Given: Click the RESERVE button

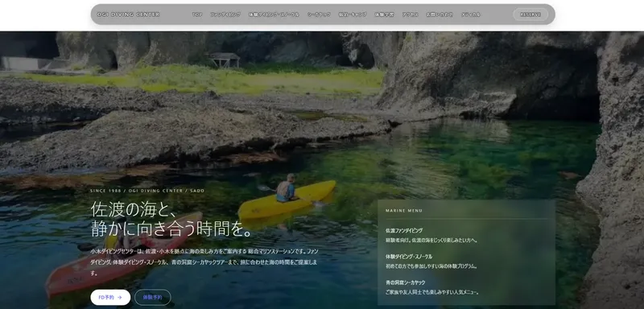Looking at the screenshot, I should coord(530,14).
